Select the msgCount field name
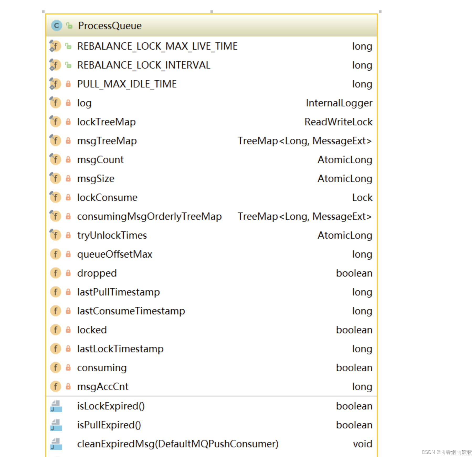This screenshot has width=476, height=457. (100, 160)
